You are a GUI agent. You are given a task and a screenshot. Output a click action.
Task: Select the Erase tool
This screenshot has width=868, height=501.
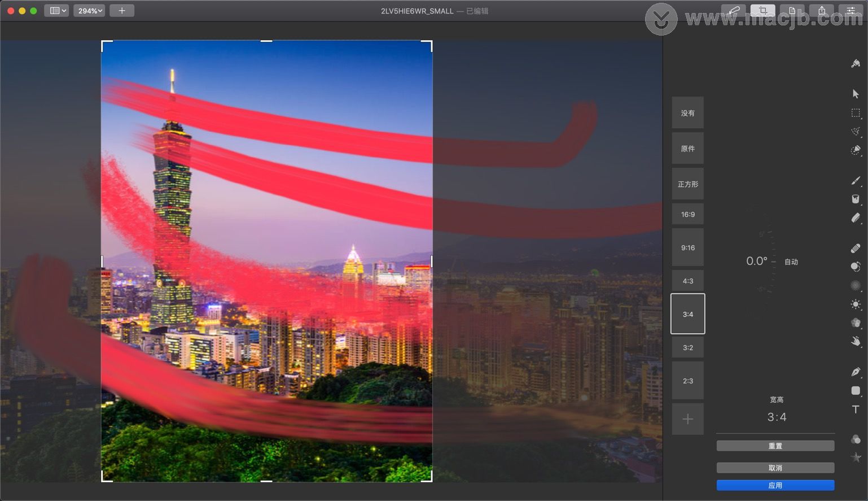pyautogui.click(x=856, y=217)
